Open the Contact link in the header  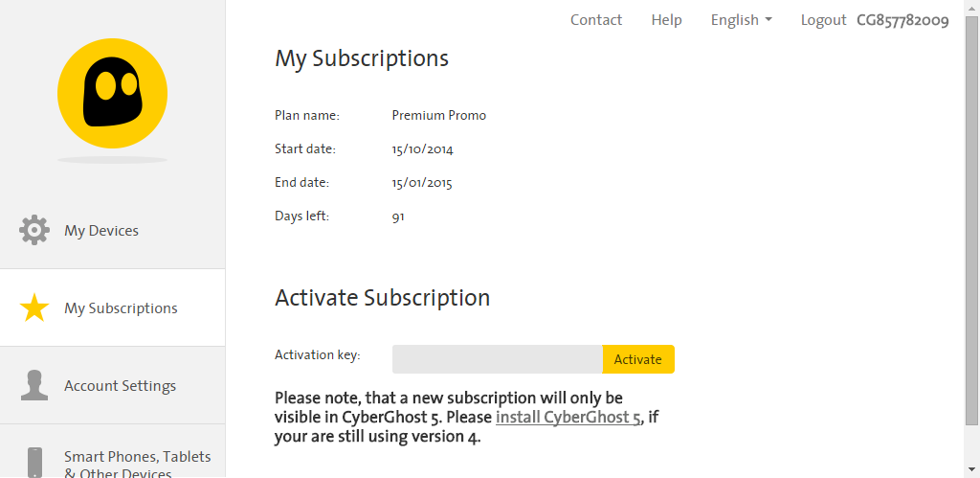coord(595,20)
